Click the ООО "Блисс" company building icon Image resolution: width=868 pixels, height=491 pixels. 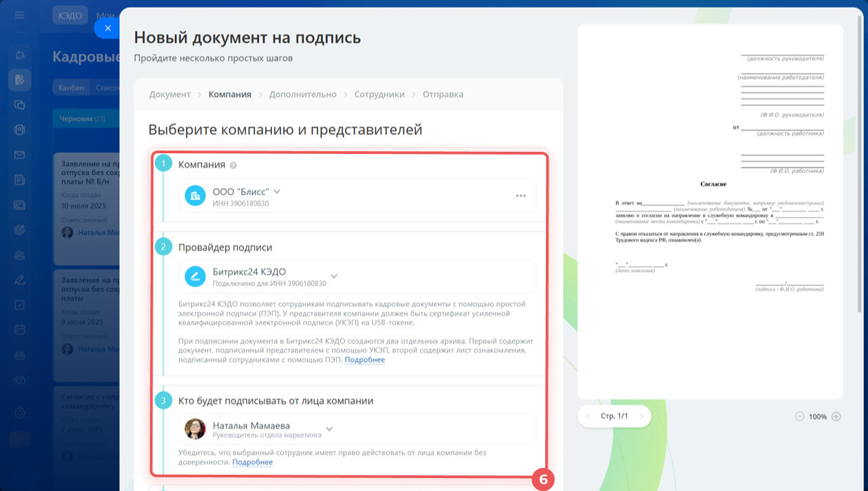(195, 196)
